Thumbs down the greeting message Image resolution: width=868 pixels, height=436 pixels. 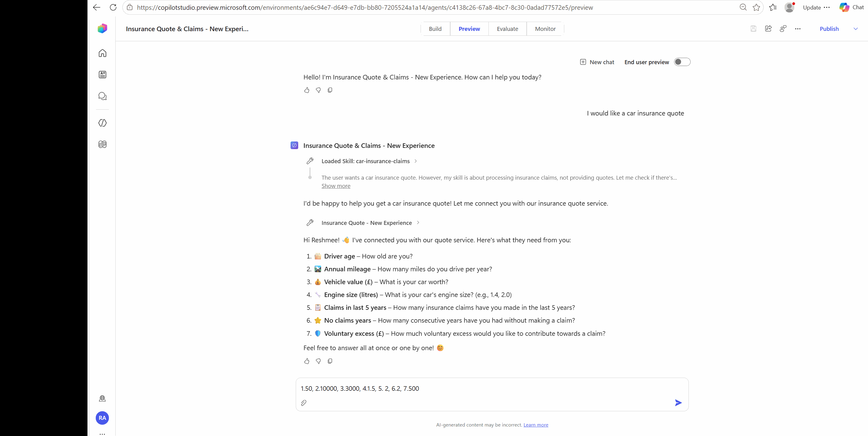pos(318,90)
